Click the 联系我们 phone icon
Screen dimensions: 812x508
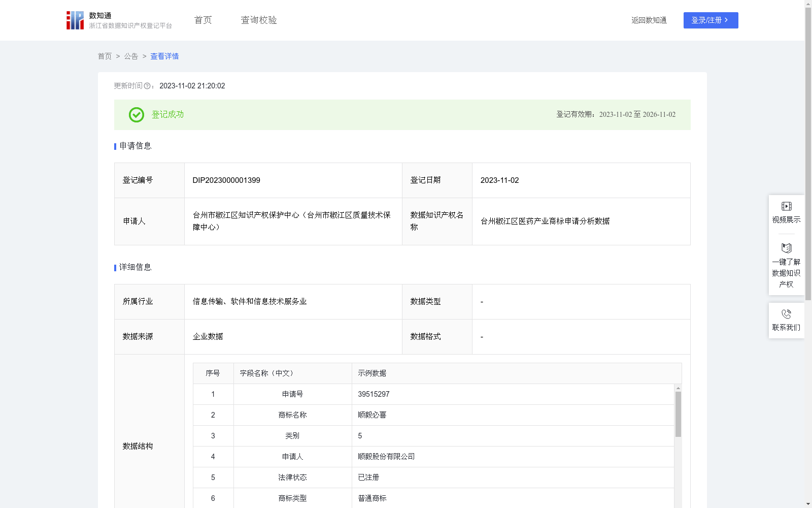click(x=786, y=314)
